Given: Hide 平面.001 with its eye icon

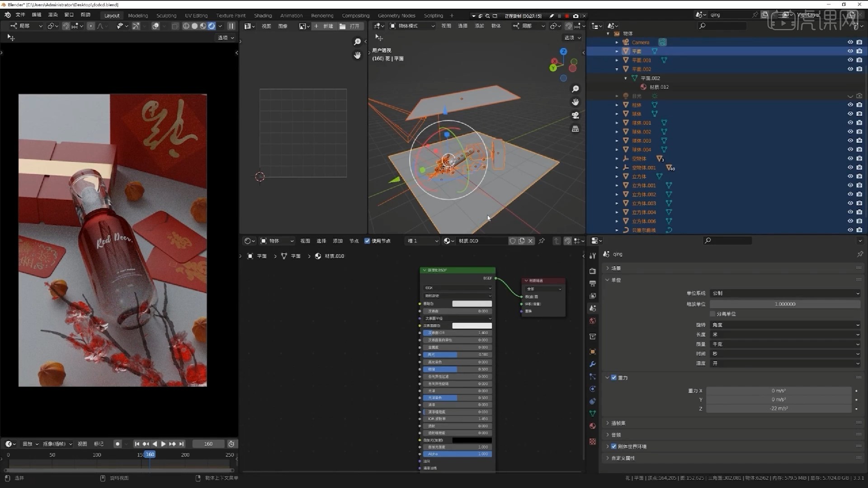Looking at the screenshot, I should (x=850, y=60).
